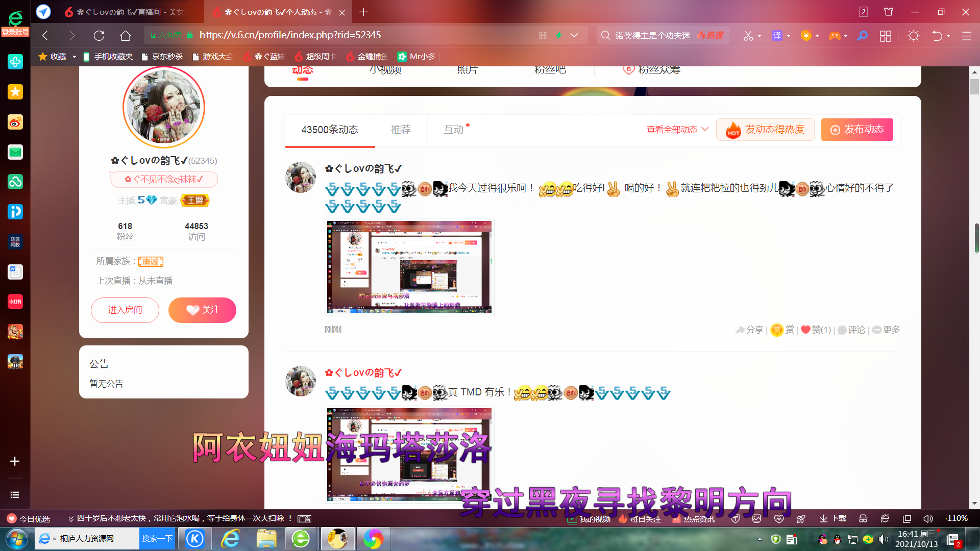Toggle the status bar sound speaker icon
Viewport: 980px width, 551px height.
928,518
